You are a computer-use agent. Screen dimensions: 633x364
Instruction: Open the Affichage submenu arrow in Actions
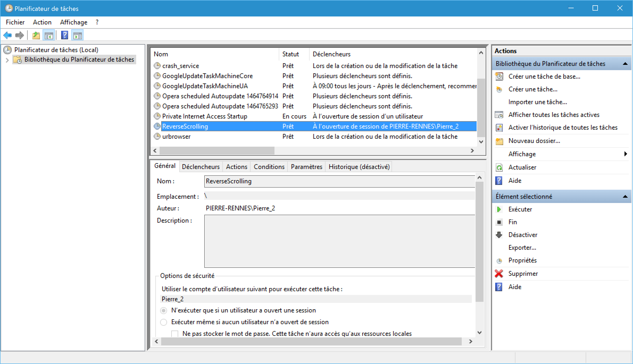click(626, 154)
